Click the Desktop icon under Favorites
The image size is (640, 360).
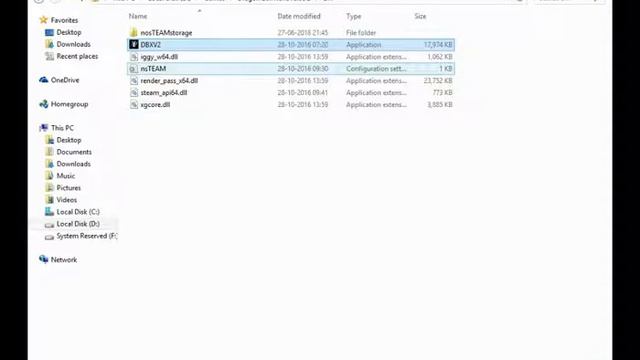pyautogui.click(x=49, y=32)
